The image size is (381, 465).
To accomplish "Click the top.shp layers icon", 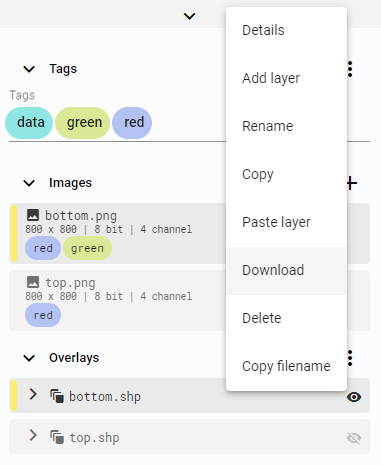I will (x=57, y=437).
